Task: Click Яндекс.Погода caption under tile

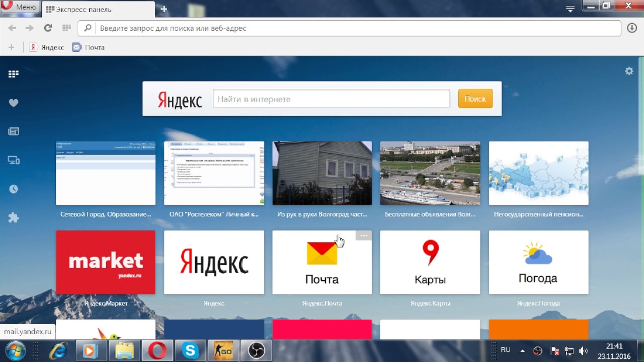Action: click(x=538, y=303)
